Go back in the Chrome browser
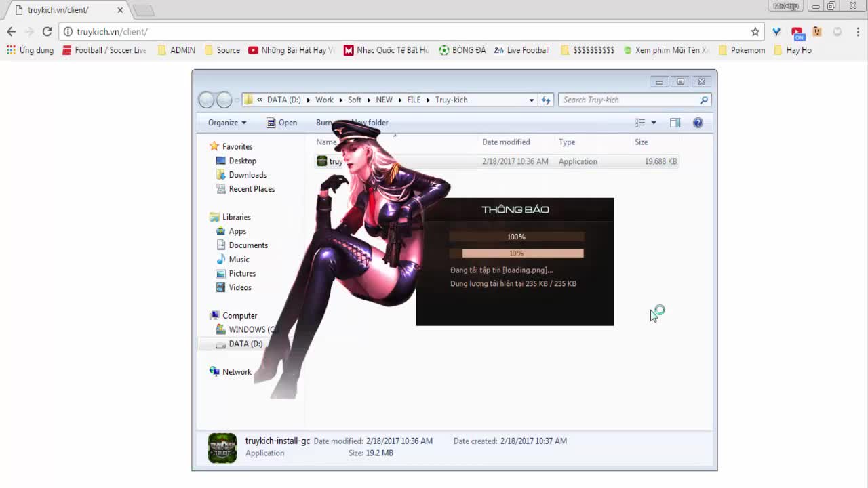Viewport: 868px width, 488px height. [x=12, y=32]
